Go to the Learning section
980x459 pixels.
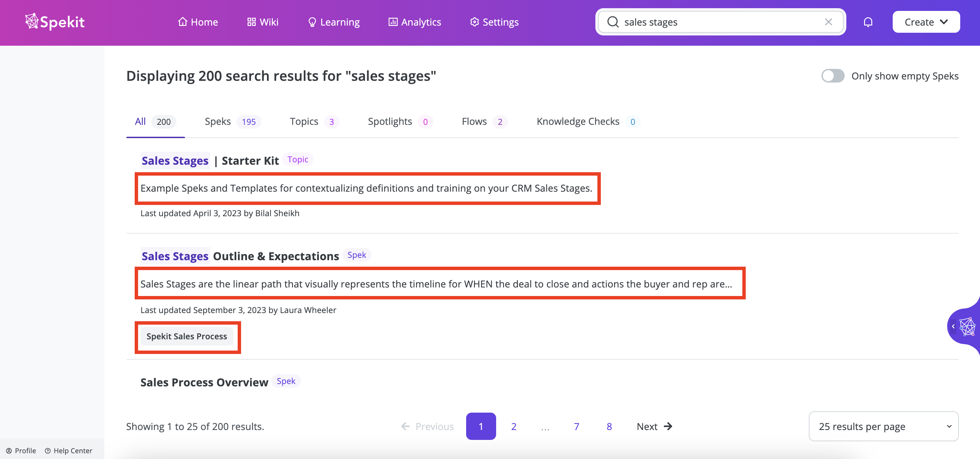tap(333, 22)
